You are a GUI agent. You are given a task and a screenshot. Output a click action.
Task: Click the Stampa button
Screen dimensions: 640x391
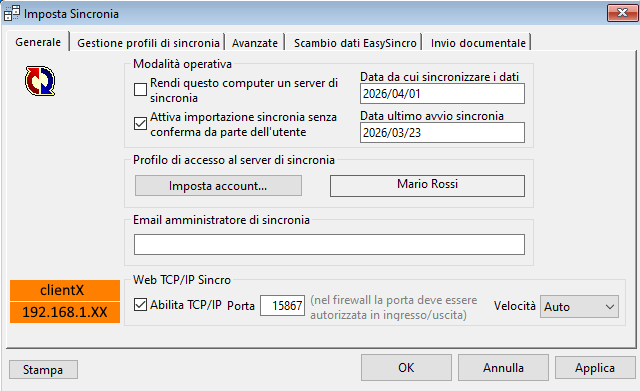(x=43, y=370)
